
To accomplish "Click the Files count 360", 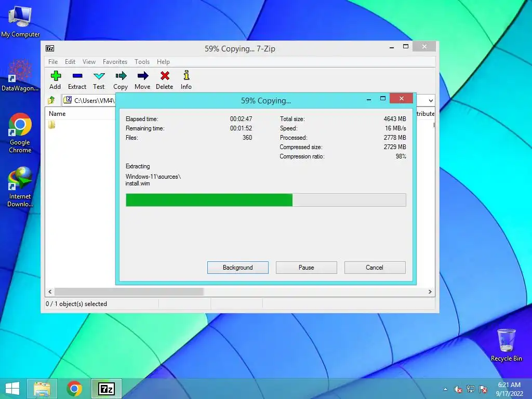I will [x=247, y=138].
